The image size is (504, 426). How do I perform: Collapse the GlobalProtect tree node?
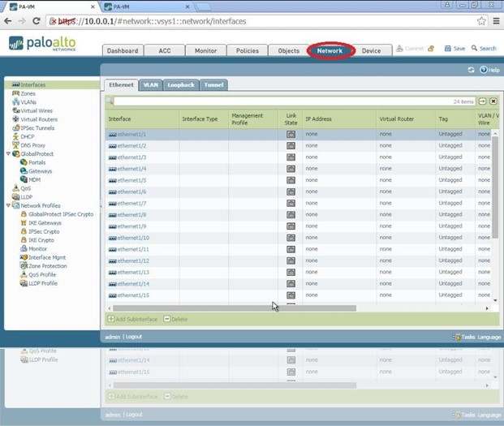(8, 153)
